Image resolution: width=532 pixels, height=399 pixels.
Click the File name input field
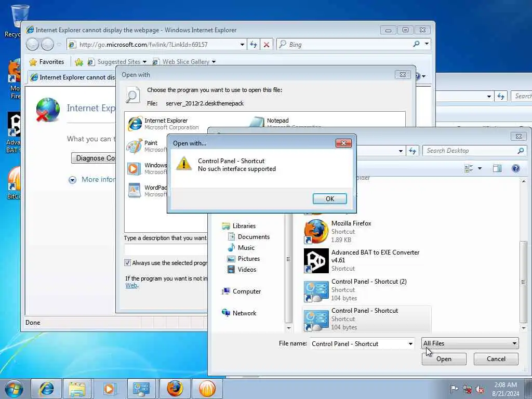point(359,344)
